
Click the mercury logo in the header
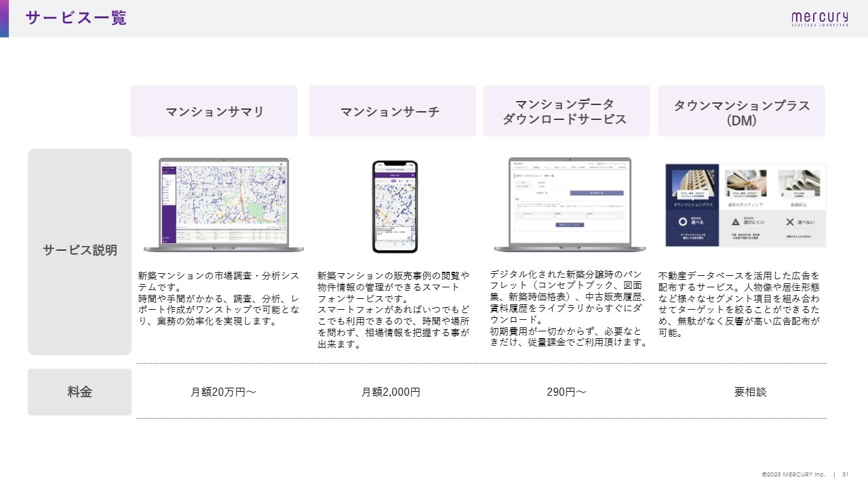pos(819,19)
